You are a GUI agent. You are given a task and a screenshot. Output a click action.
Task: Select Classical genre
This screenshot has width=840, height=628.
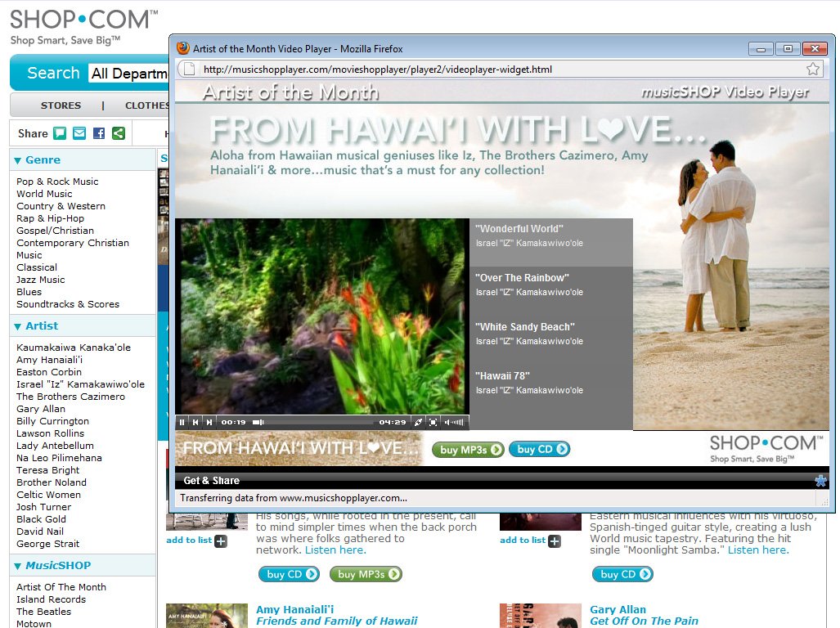(37, 267)
